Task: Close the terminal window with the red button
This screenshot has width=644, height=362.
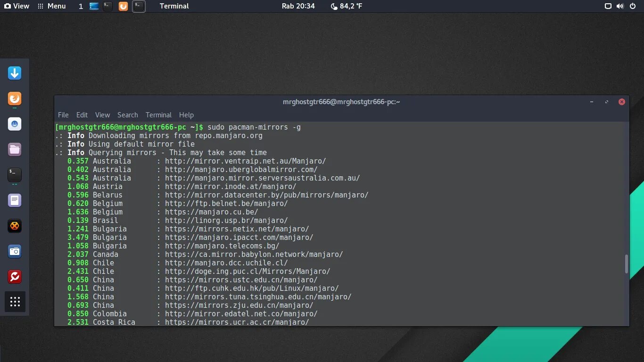Action: click(x=622, y=102)
